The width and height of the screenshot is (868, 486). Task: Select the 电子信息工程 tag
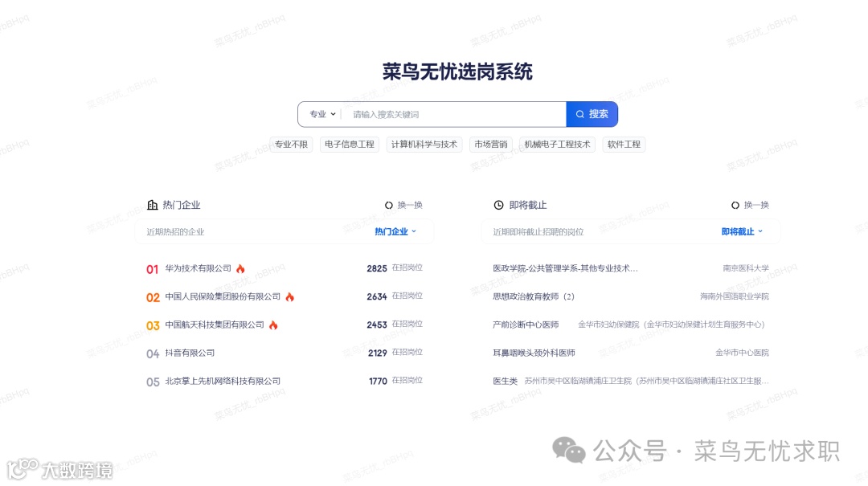pos(350,144)
